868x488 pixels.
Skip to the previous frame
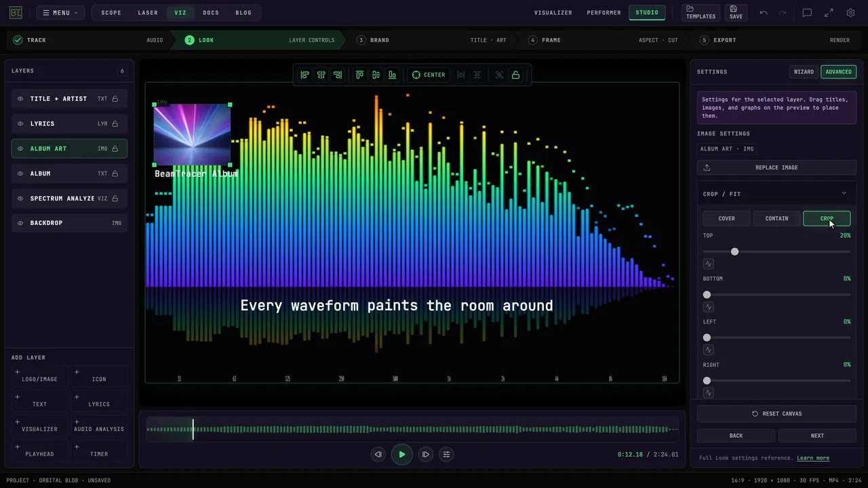pos(378,454)
